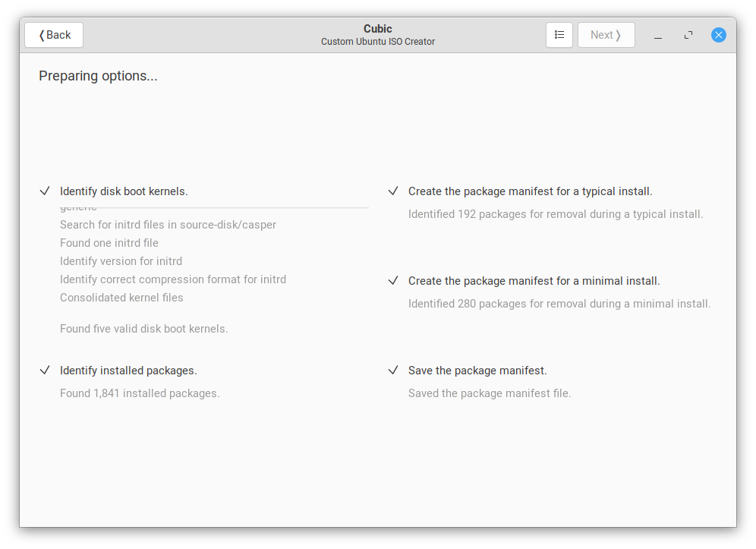Click the checkmark beside "Identify disk boot kernels"
The width and height of the screenshot is (756, 549).
pos(45,191)
